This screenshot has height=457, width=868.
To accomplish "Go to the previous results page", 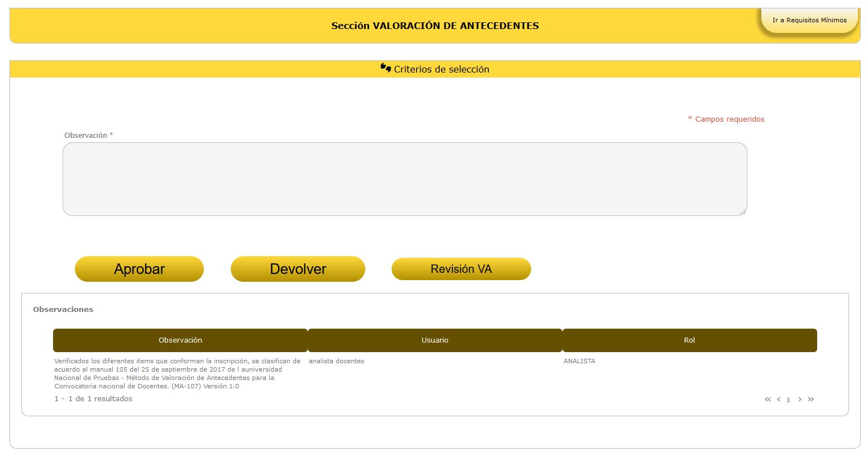I will tap(778, 400).
